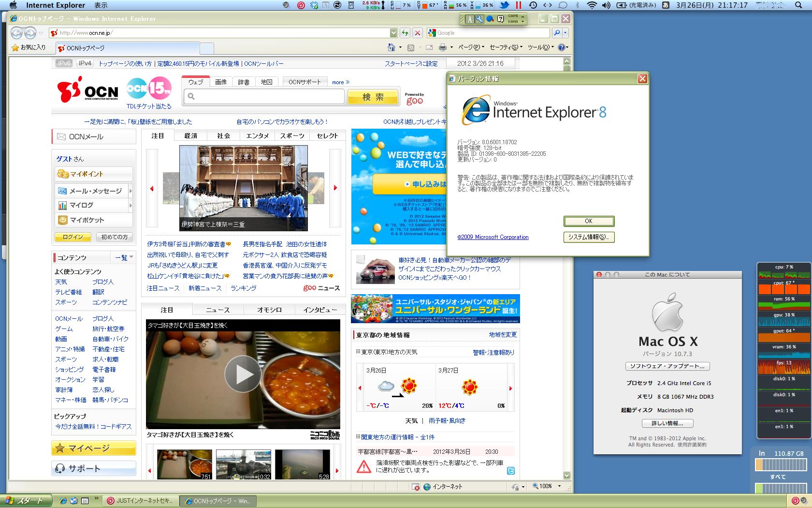
Task: Open the 表示 menu in Mac menu bar
Action: point(101,5)
